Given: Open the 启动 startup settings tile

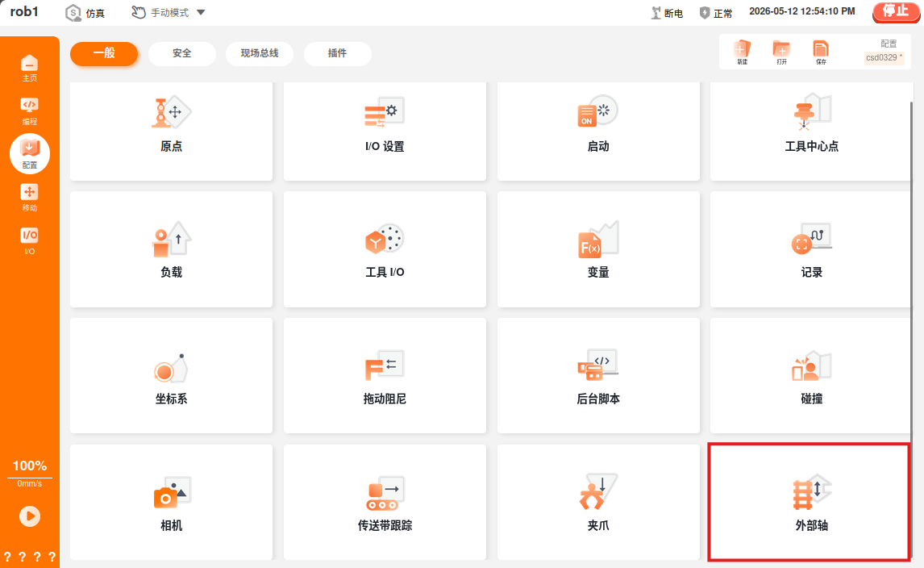Looking at the screenshot, I should [598, 131].
